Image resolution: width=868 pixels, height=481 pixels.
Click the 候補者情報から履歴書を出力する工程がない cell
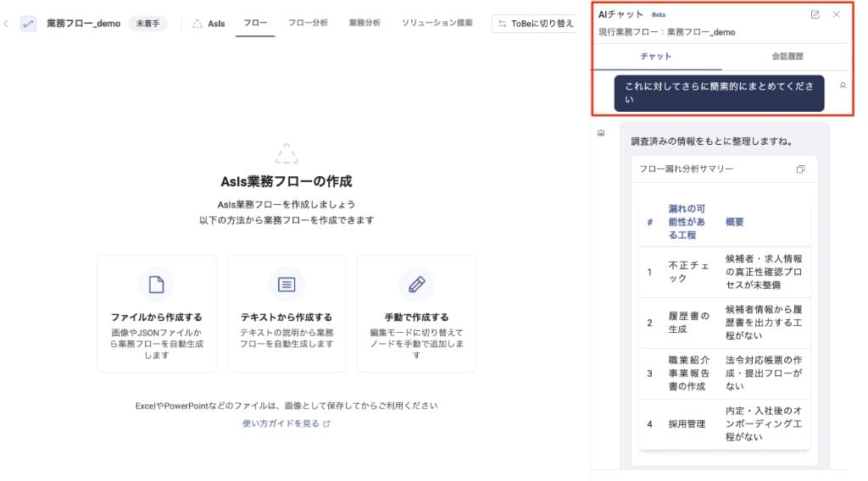tap(764, 323)
